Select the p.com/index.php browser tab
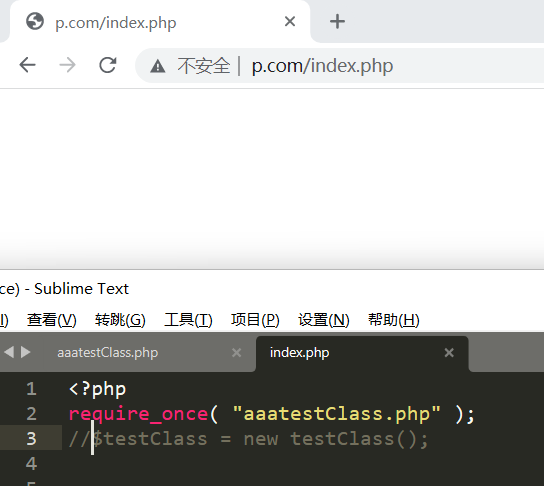Screen dimensions: 544x486 160,22
